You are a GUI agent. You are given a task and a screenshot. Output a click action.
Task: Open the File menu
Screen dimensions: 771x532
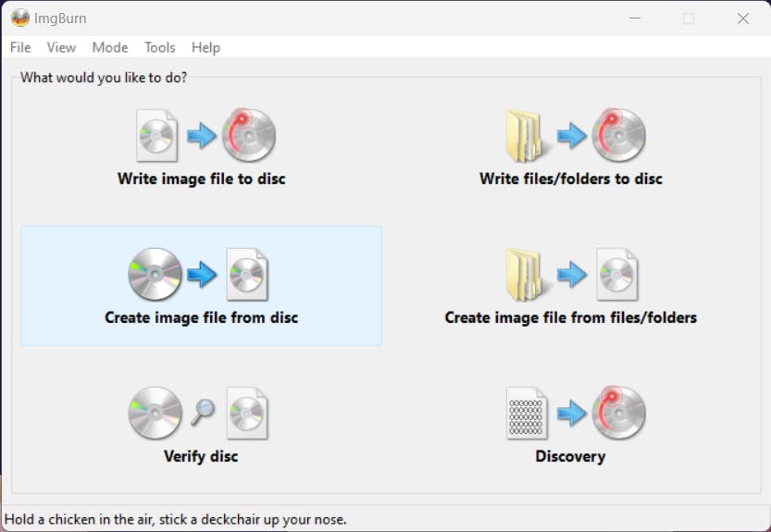pyautogui.click(x=20, y=47)
